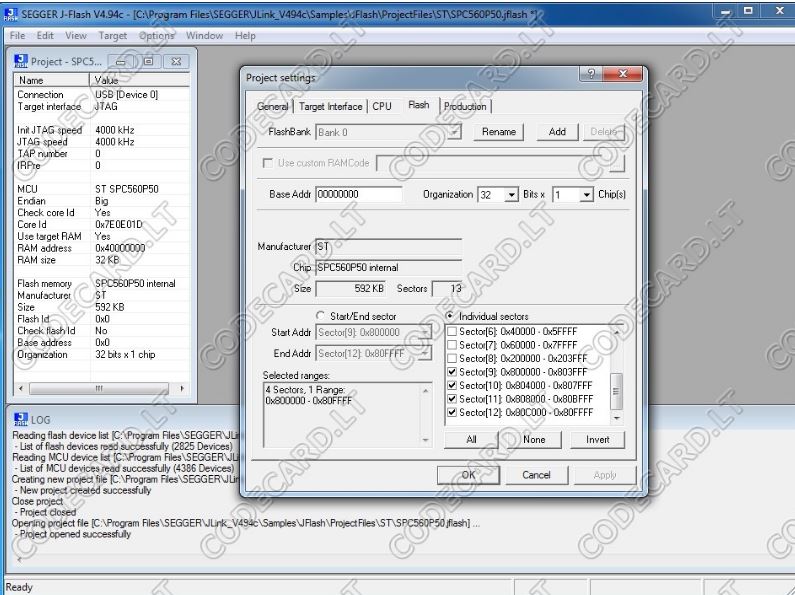Close the Project settings dialog
Viewport: 795px width, 595px height.
pyautogui.click(x=623, y=74)
